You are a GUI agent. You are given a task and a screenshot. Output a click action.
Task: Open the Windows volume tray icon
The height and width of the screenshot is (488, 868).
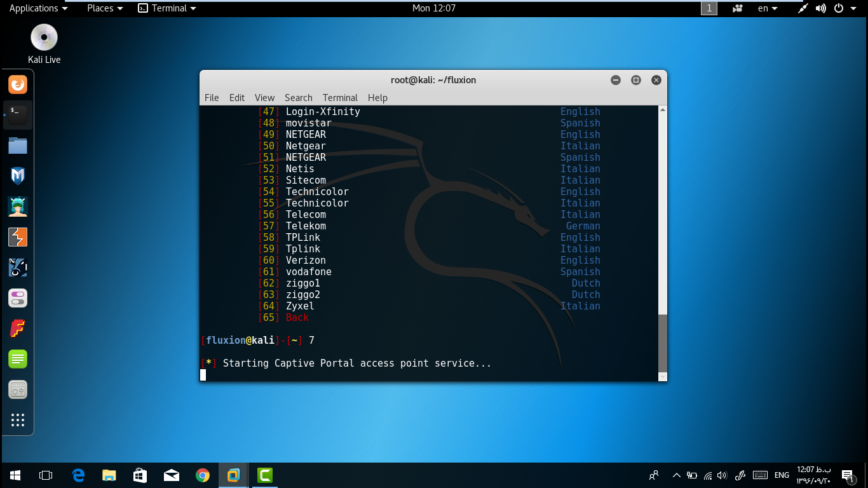coord(722,475)
